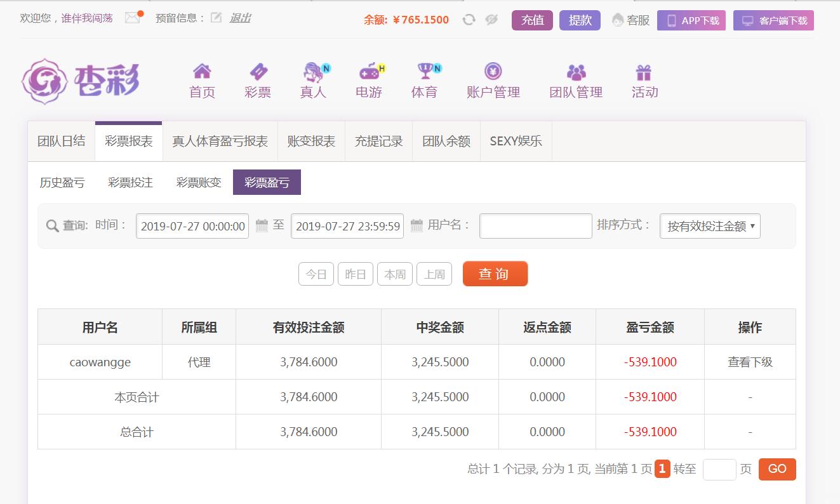The width and height of the screenshot is (840, 504).
Task: Open the 活动 gift box icon
Action: pos(644,71)
